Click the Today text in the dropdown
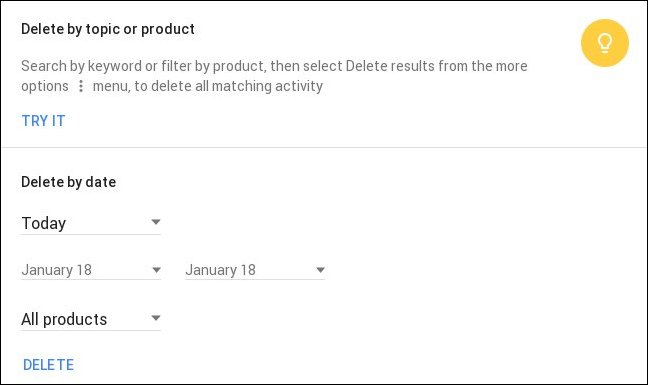The width and height of the screenshot is (648, 385). pos(43,223)
